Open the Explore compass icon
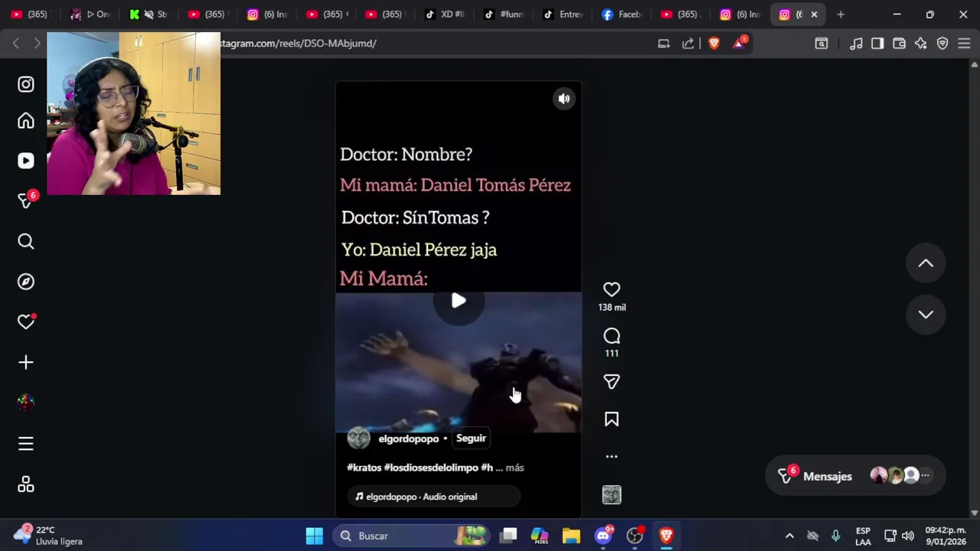This screenshot has height=551, width=980. tap(26, 282)
